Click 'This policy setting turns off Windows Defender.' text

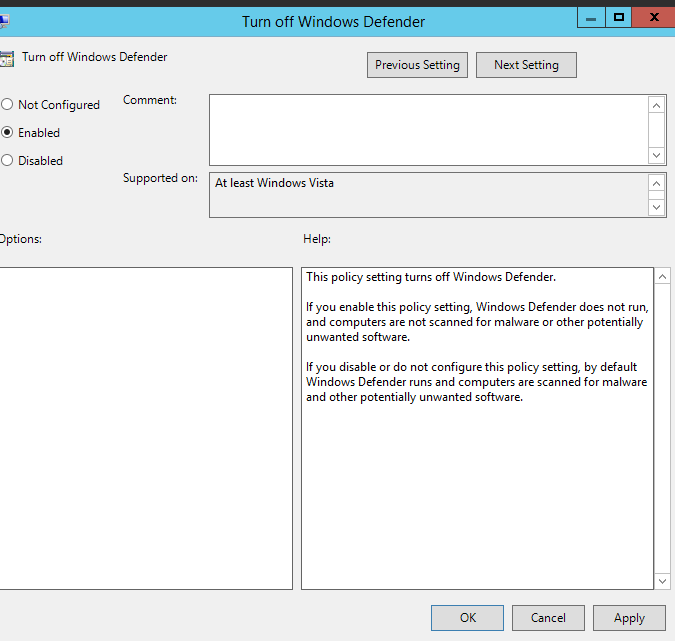[431, 277]
